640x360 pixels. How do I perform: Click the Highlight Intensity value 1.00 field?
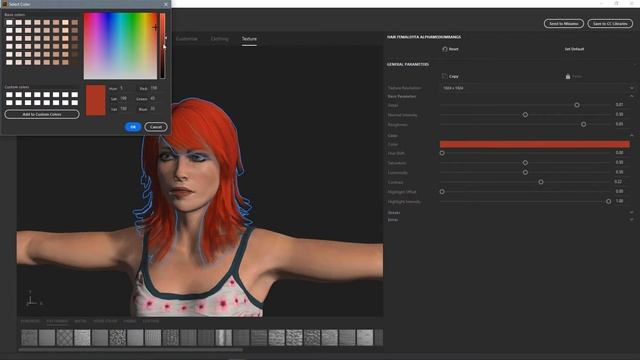coord(620,201)
